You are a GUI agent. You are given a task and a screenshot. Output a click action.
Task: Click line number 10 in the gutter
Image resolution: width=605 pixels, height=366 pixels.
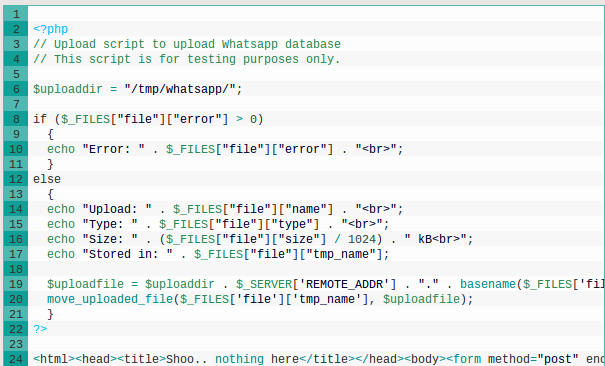pos(16,149)
